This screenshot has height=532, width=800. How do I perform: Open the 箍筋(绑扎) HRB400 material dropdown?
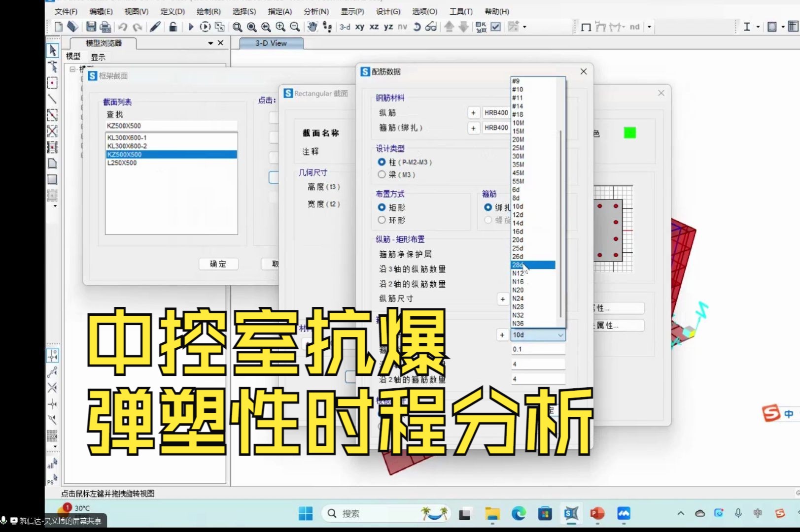click(496, 128)
